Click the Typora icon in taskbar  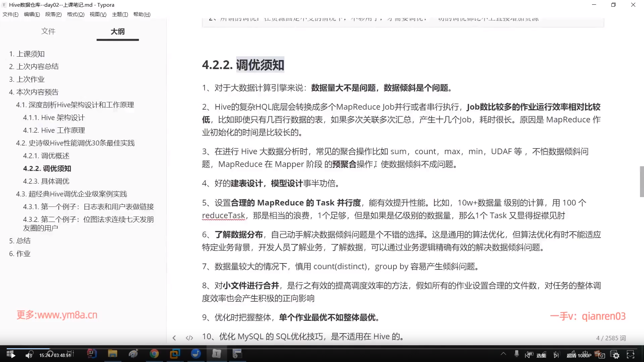pyautogui.click(x=217, y=354)
